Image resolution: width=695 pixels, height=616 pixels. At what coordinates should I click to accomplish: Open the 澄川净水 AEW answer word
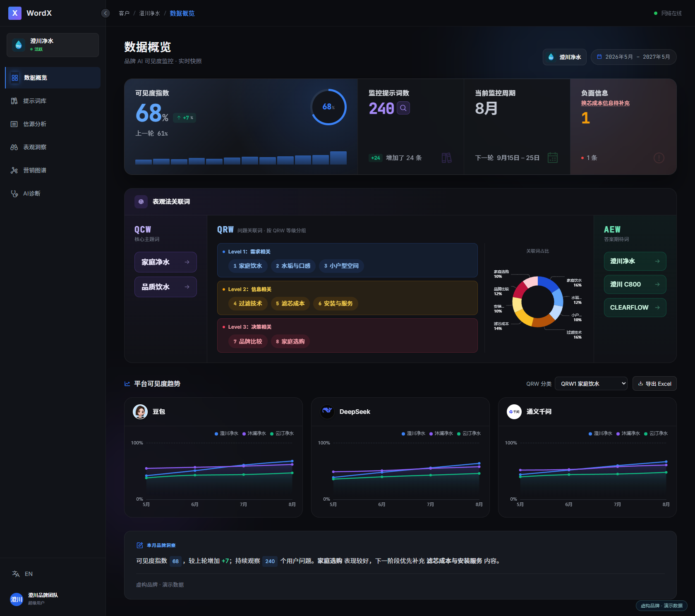(x=635, y=261)
